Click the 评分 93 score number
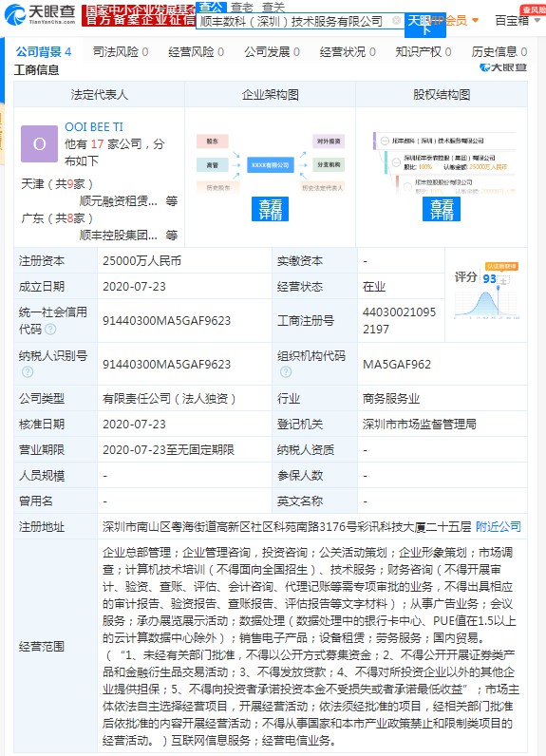 pos(490,278)
